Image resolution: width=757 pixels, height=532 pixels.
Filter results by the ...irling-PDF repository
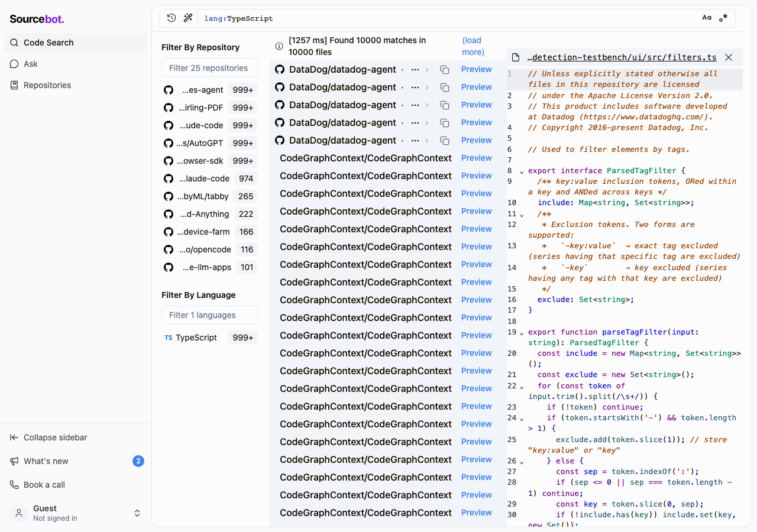(209, 108)
